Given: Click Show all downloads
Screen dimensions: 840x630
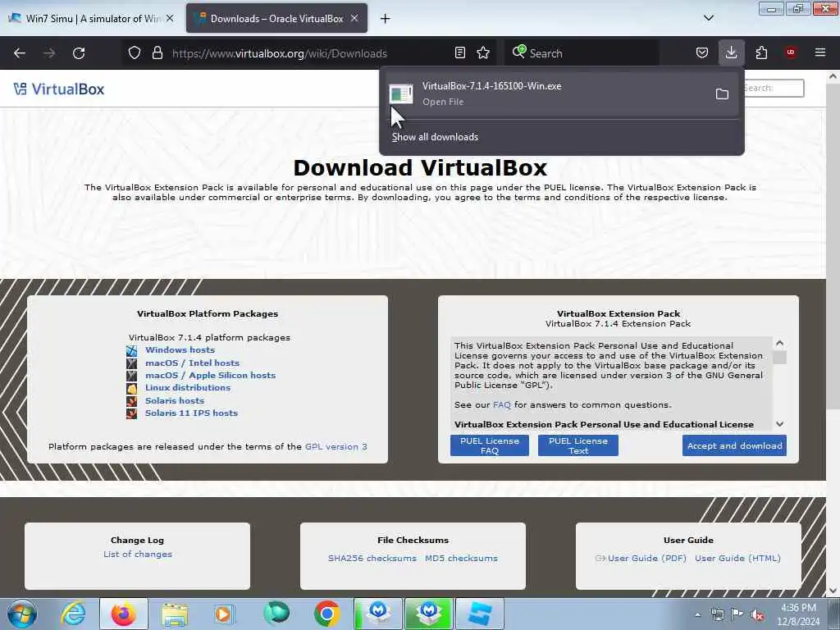Looking at the screenshot, I should pyautogui.click(x=435, y=137).
